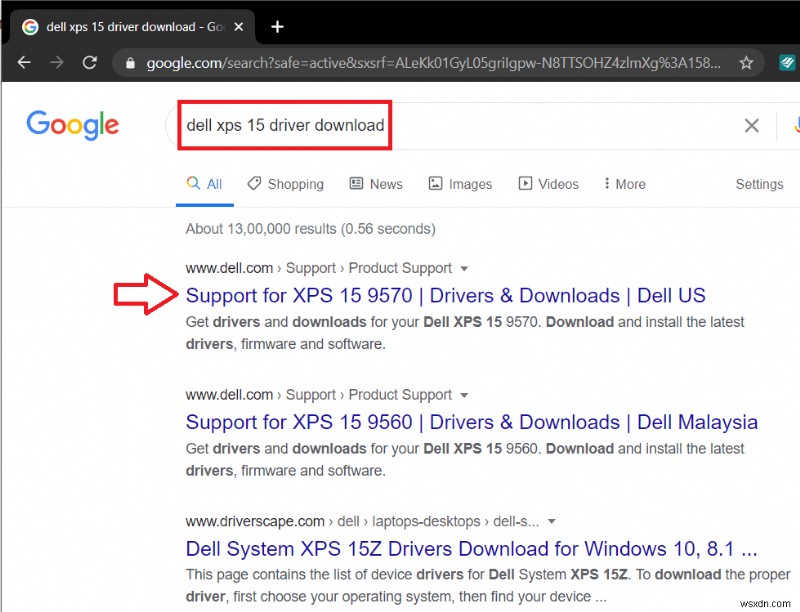This screenshot has height=612, width=800.
Task: Reload the page
Action: click(x=90, y=62)
